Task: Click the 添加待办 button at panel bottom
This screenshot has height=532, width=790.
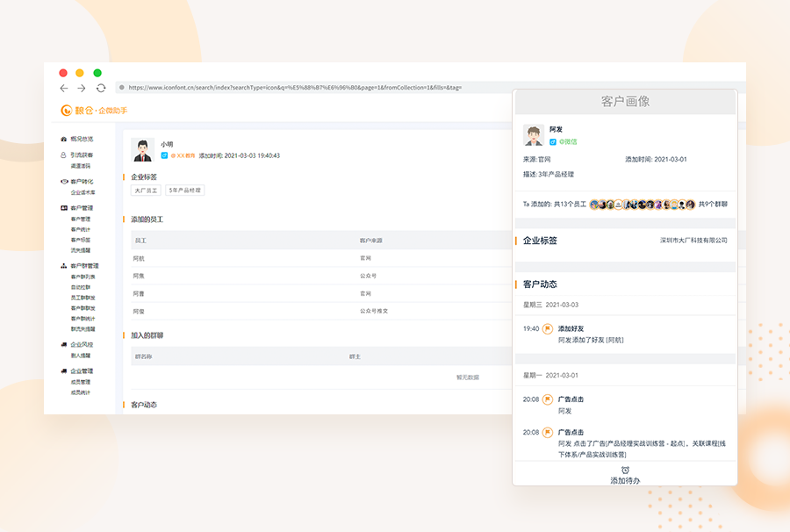Action: click(x=625, y=476)
